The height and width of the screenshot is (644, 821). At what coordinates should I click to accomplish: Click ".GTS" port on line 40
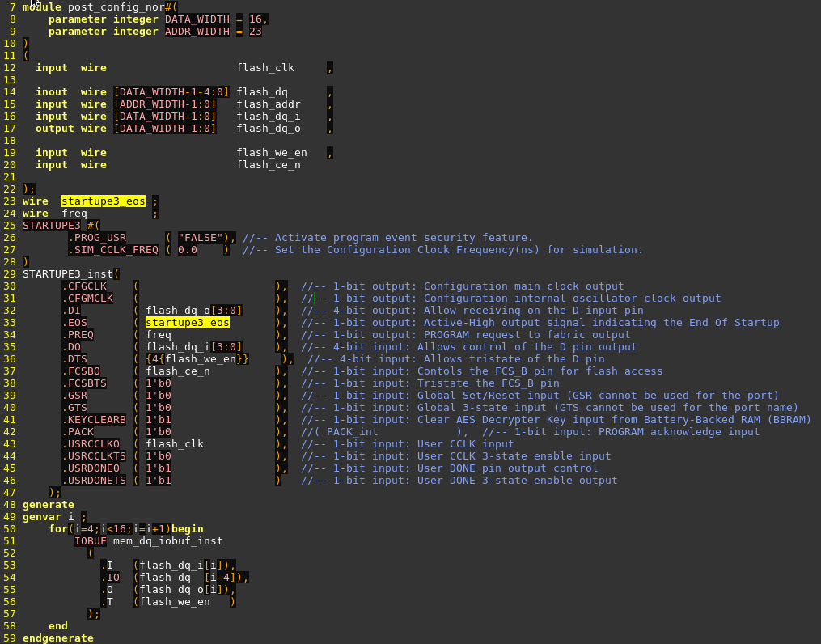tap(74, 407)
